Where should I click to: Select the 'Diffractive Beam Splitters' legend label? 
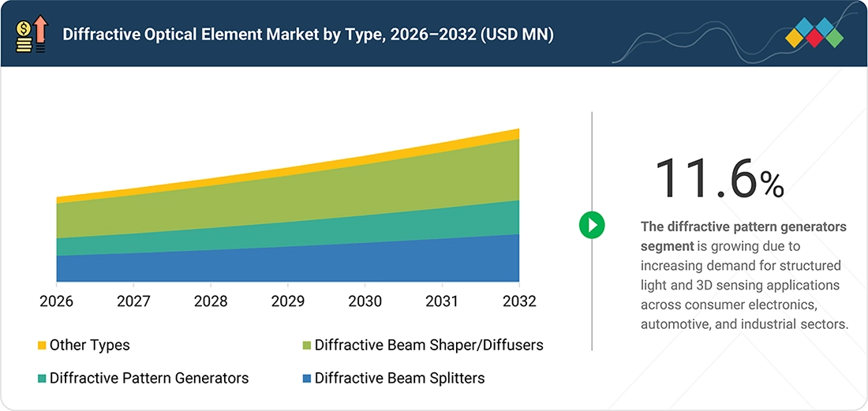coord(400,379)
